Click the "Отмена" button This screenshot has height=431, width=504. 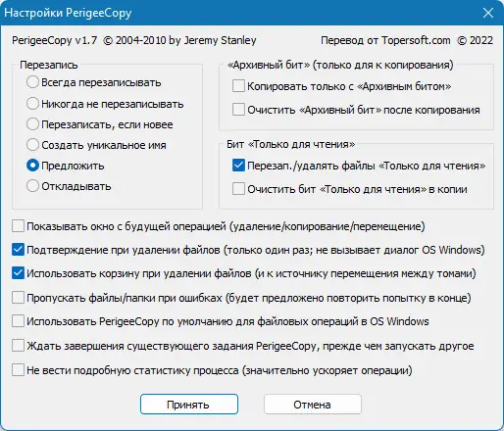click(x=313, y=405)
